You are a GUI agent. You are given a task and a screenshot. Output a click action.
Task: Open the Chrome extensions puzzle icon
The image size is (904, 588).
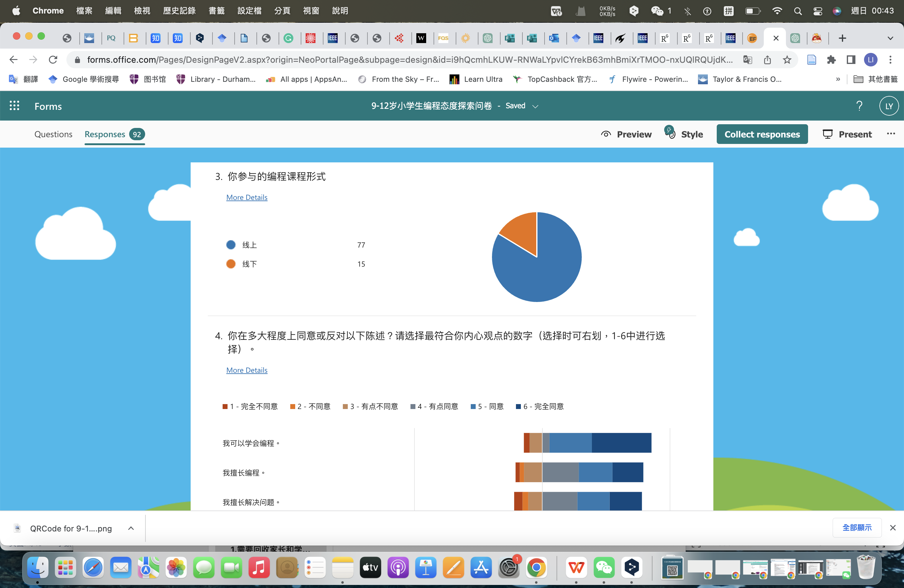pos(831,60)
